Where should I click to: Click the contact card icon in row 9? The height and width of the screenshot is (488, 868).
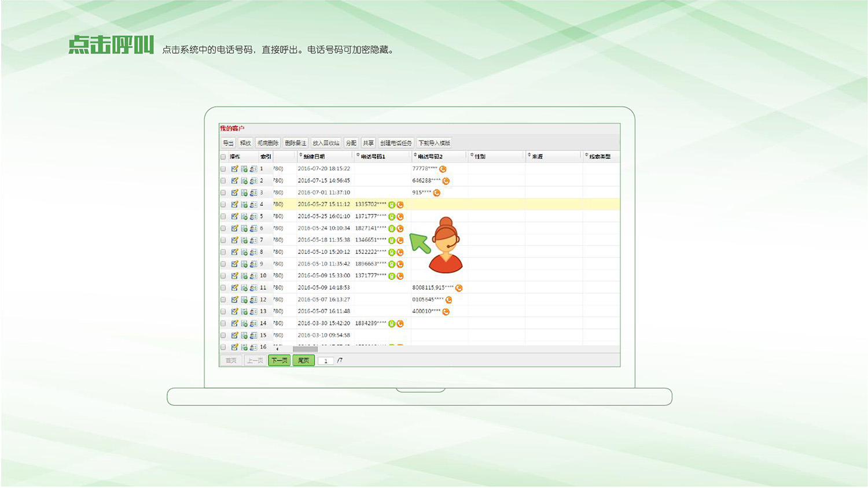253,264
